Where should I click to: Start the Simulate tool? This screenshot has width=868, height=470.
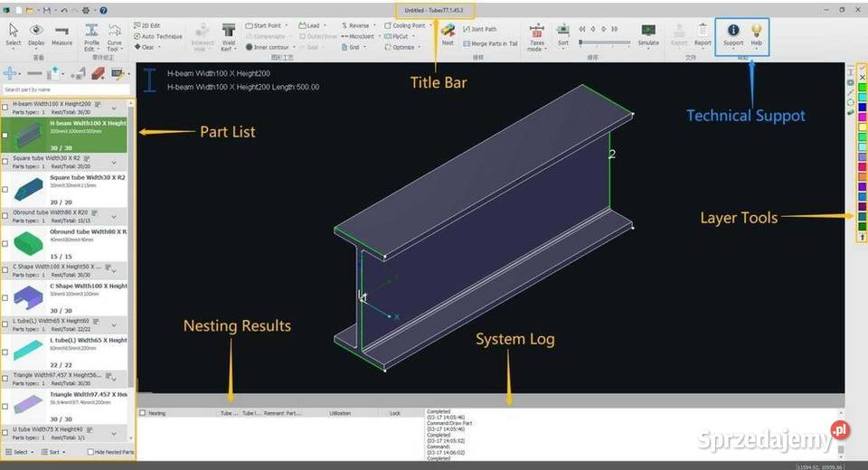[x=648, y=34]
